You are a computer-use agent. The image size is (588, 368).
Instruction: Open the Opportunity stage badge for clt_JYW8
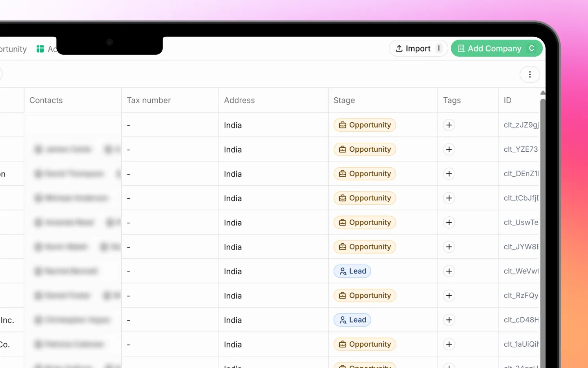click(365, 247)
